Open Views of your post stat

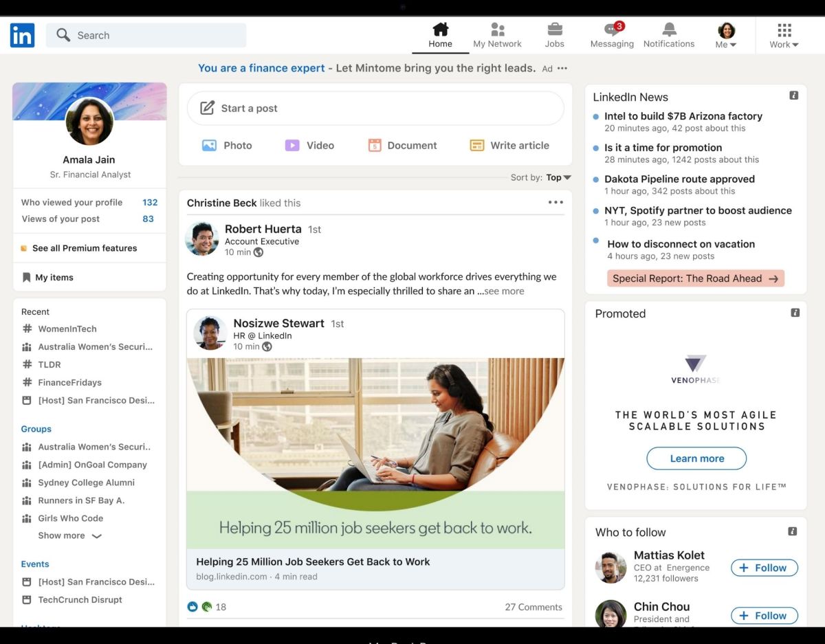pos(89,219)
